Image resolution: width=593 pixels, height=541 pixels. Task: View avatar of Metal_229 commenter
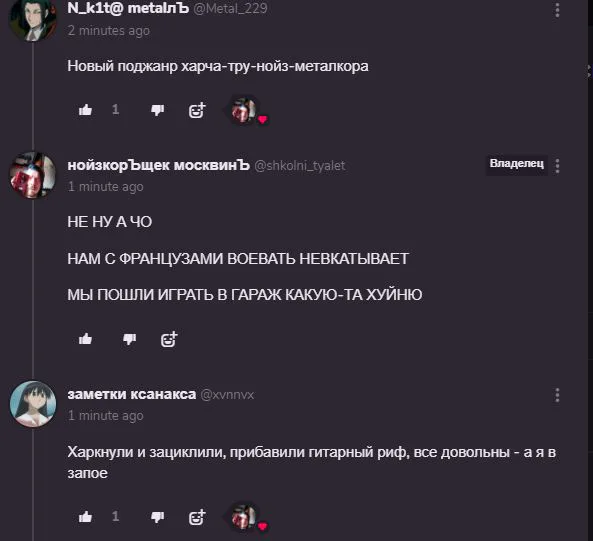tap(33, 19)
